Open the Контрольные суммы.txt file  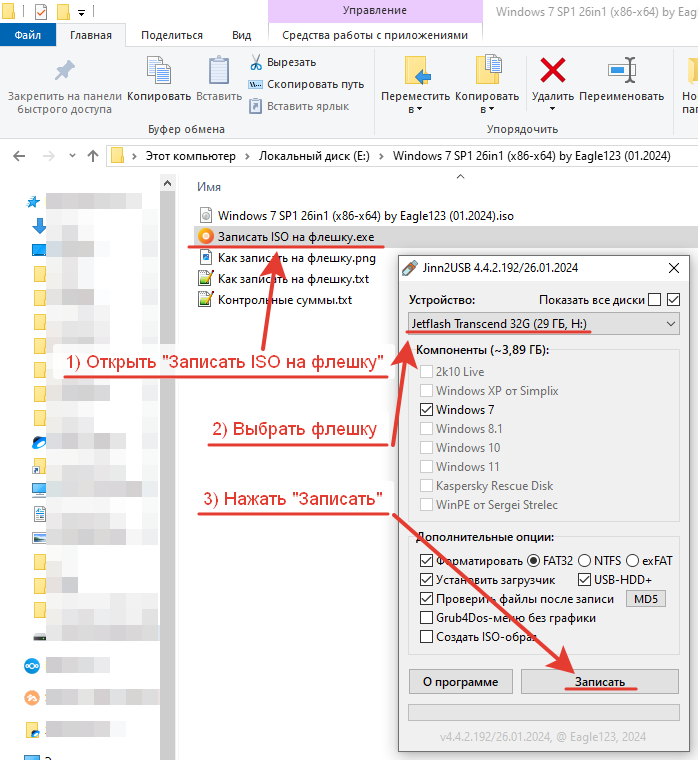284,299
